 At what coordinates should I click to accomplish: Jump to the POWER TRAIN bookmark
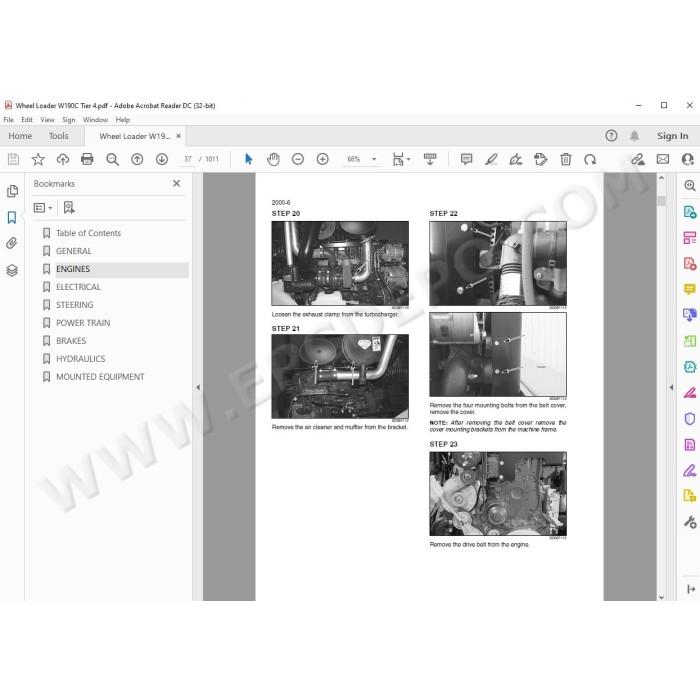point(83,323)
